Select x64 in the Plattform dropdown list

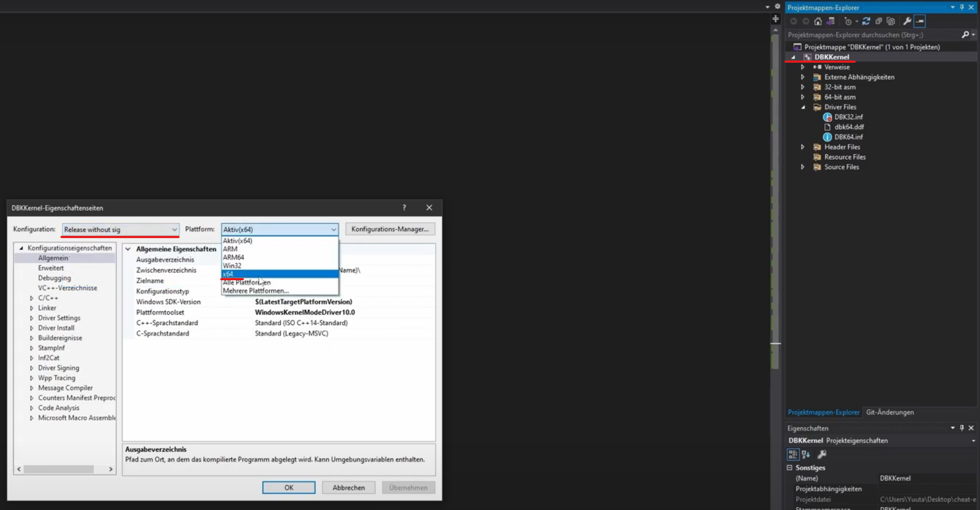[280, 274]
